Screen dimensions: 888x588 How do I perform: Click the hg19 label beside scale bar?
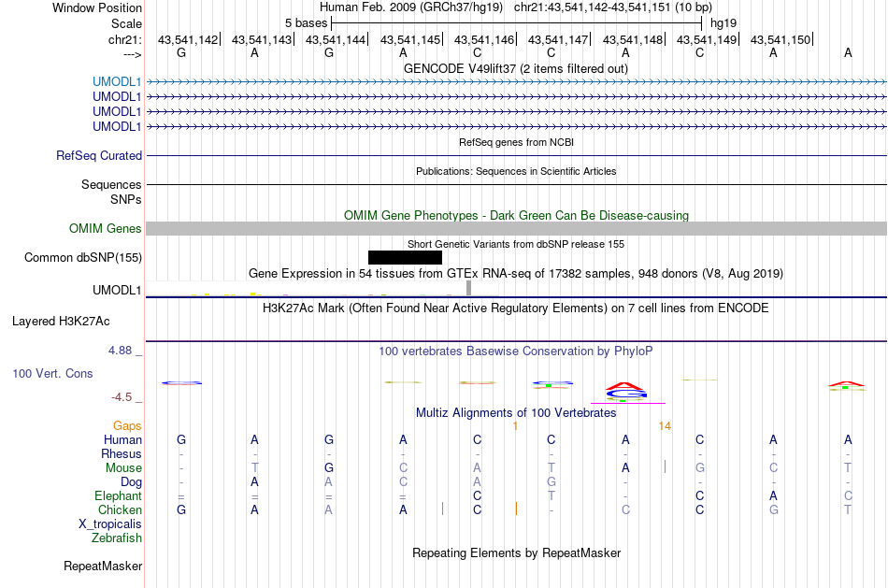coord(723,23)
